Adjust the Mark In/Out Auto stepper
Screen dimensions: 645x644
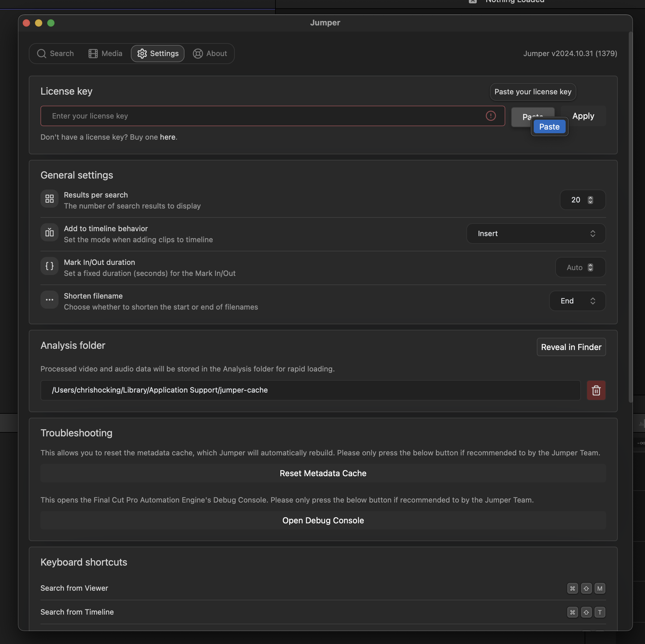point(590,267)
